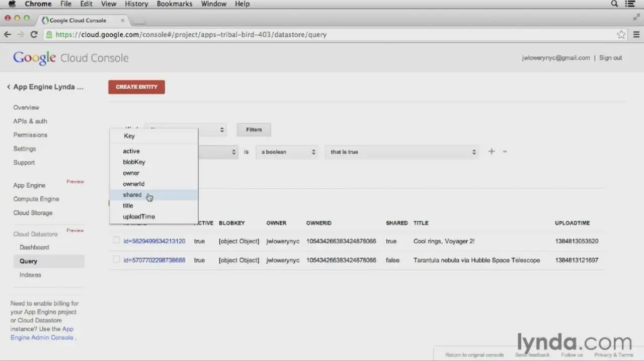644x361 pixels.
Task: Bookmark page with the star icon
Action: tap(621, 35)
